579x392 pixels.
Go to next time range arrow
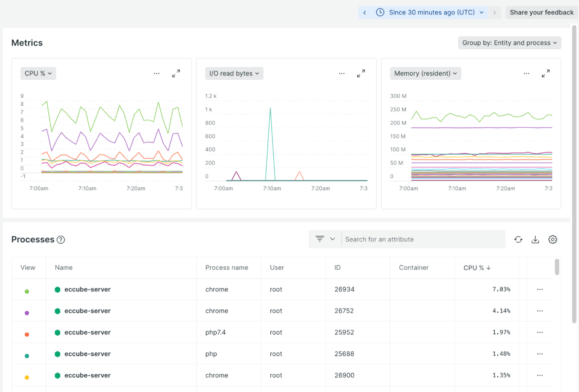coord(495,12)
